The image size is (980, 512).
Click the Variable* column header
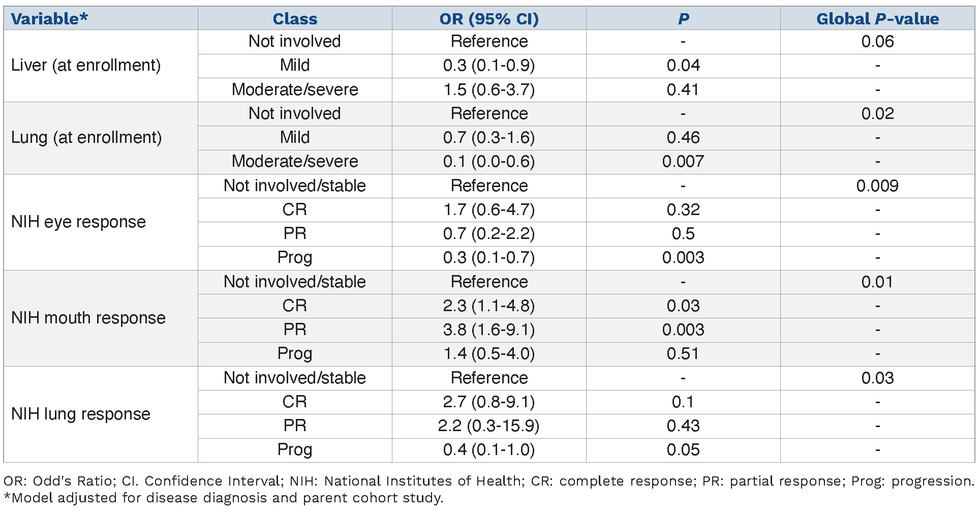49,19
